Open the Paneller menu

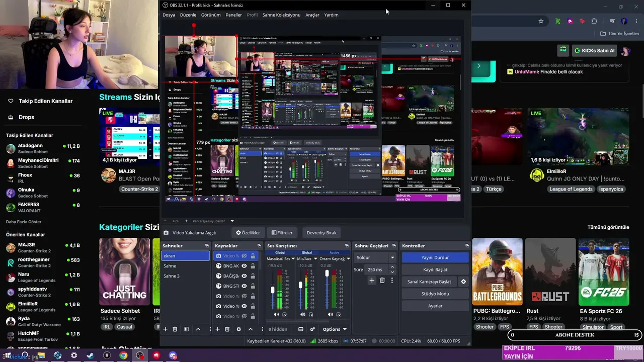(x=233, y=15)
